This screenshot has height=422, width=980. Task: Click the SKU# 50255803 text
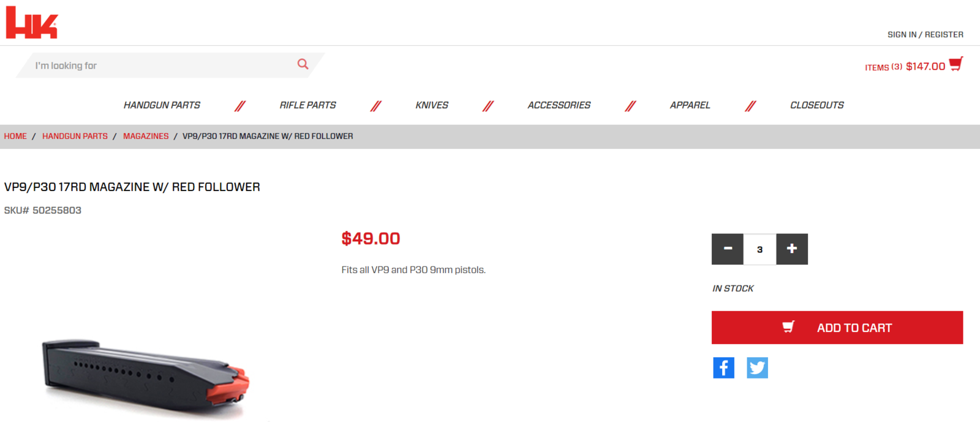(x=43, y=210)
